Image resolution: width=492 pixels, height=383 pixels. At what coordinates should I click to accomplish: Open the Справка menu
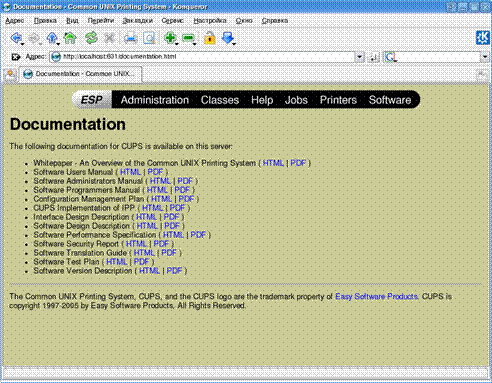coord(275,21)
